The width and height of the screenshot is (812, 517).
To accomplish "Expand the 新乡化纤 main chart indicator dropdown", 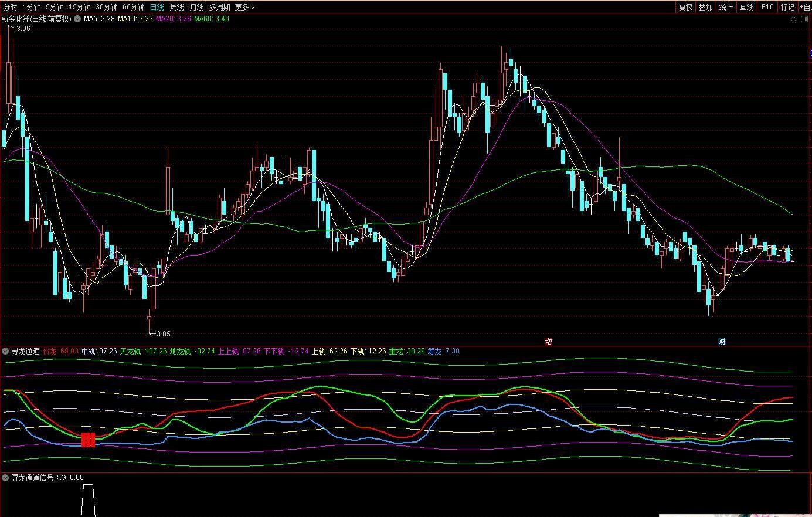I will 77,19.
